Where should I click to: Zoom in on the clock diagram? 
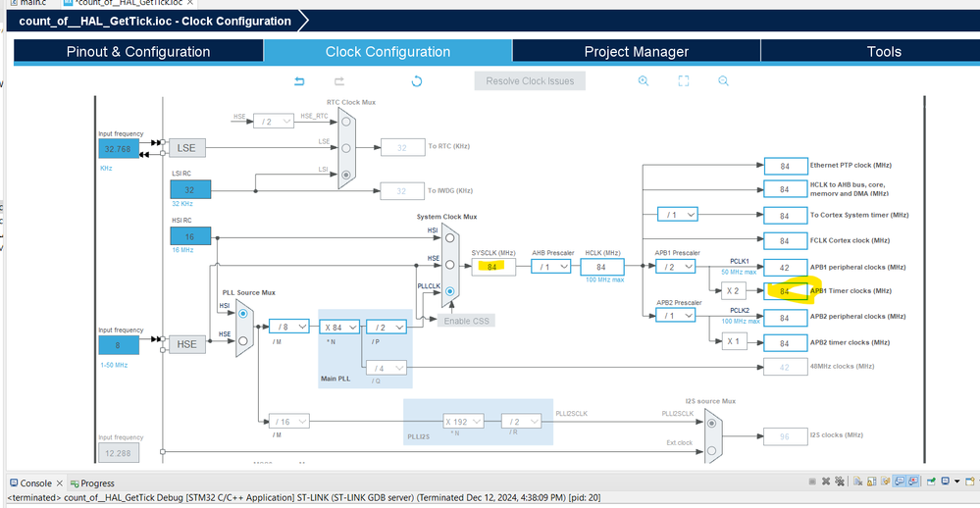pyautogui.click(x=644, y=81)
